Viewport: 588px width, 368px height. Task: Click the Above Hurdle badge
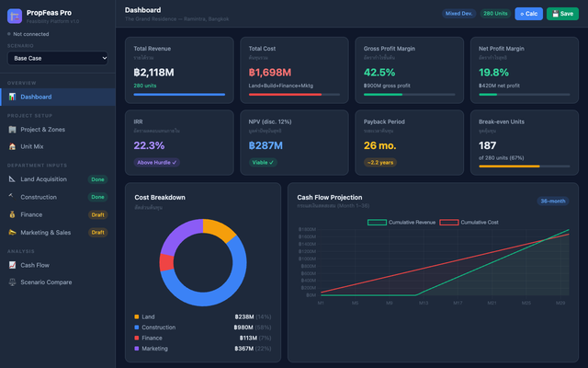(157, 163)
